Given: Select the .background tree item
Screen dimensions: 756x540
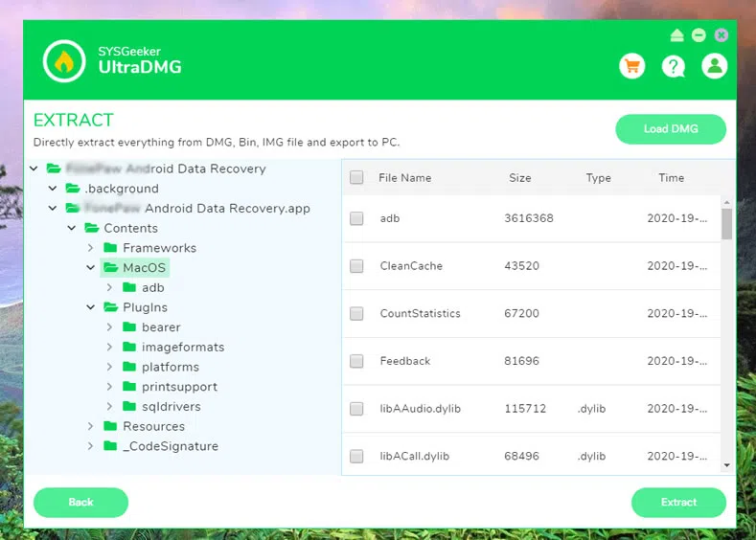Looking at the screenshot, I should point(121,189).
